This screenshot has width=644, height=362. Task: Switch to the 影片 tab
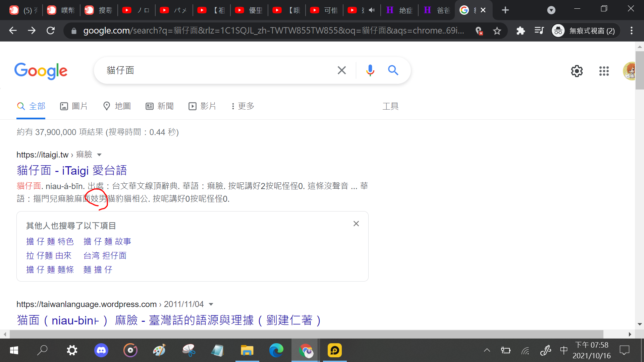pos(202,106)
